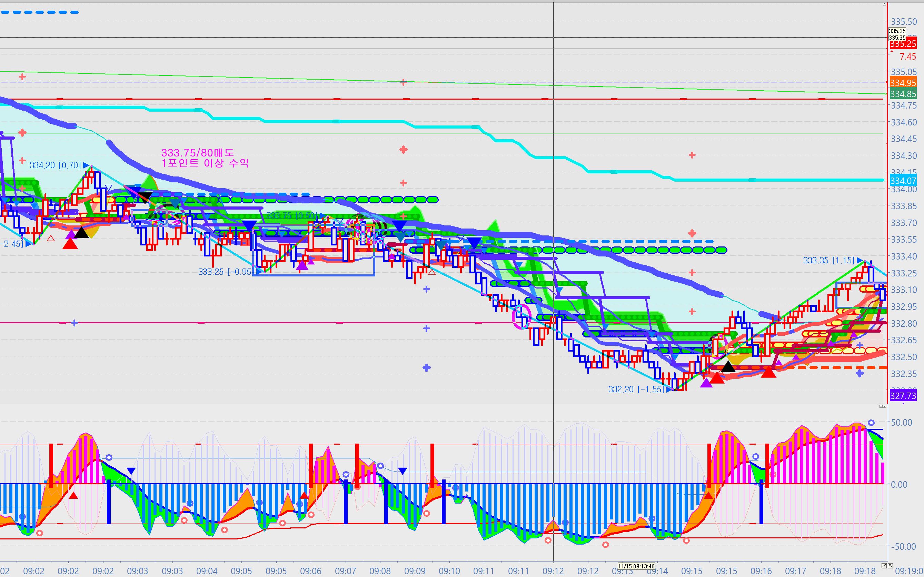The image size is (924, 577).
Task: Select the 333.35 [1.15] swing high label
Action: [x=828, y=260]
